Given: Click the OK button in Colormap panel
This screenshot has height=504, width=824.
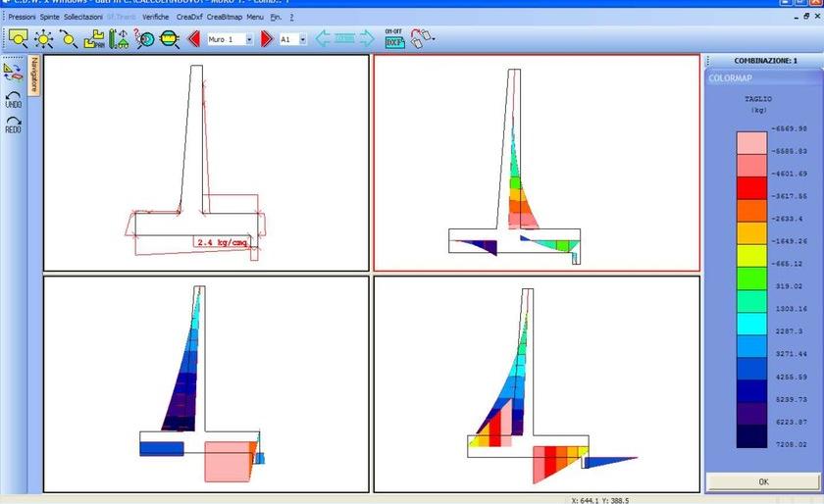Looking at the screenshot, I should pyautogui.click(x=763, y=482).
